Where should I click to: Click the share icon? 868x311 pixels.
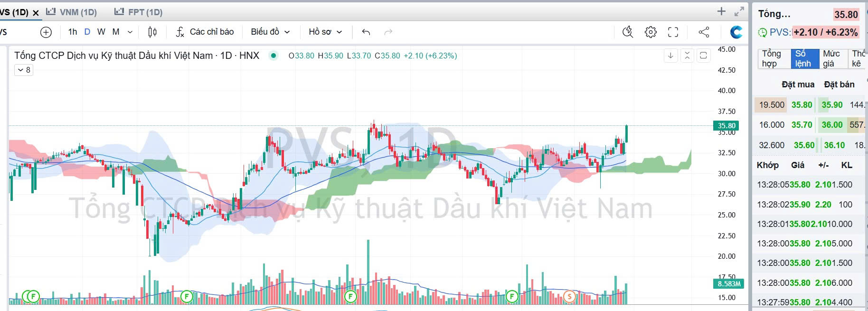click(x=704, y=32)
